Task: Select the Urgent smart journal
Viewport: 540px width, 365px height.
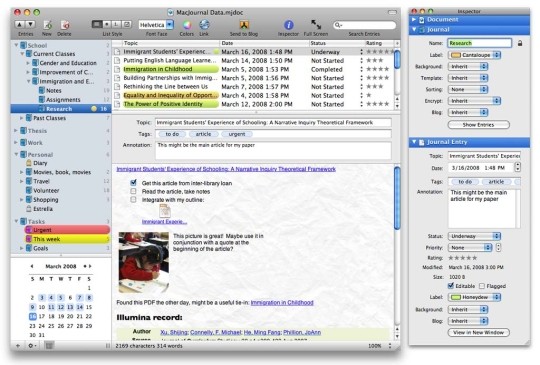Action: (67, 230)
